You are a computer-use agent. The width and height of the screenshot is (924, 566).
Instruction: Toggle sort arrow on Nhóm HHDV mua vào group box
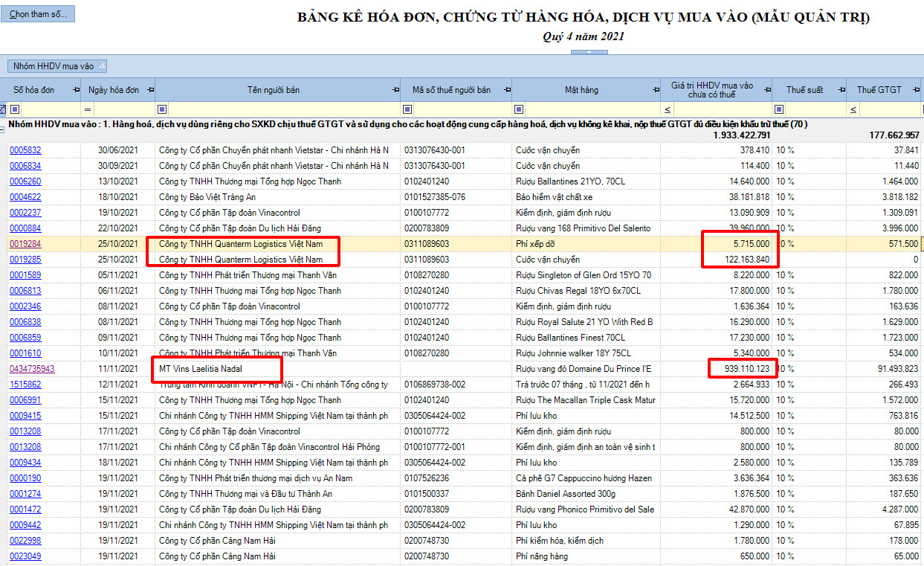tap(101, 65)
